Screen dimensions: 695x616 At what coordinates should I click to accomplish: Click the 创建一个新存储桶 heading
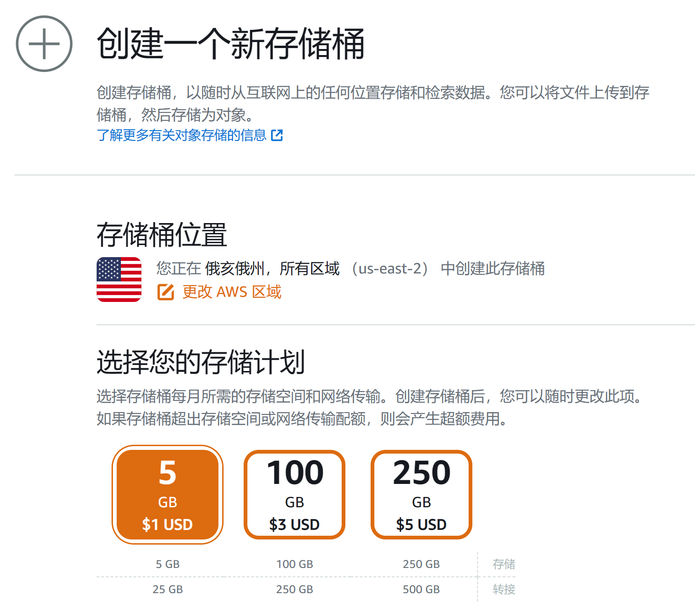(x=230, y=44)
